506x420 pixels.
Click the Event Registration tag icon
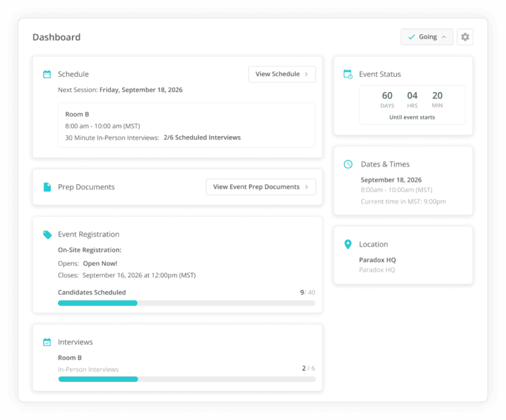[47, 234]
